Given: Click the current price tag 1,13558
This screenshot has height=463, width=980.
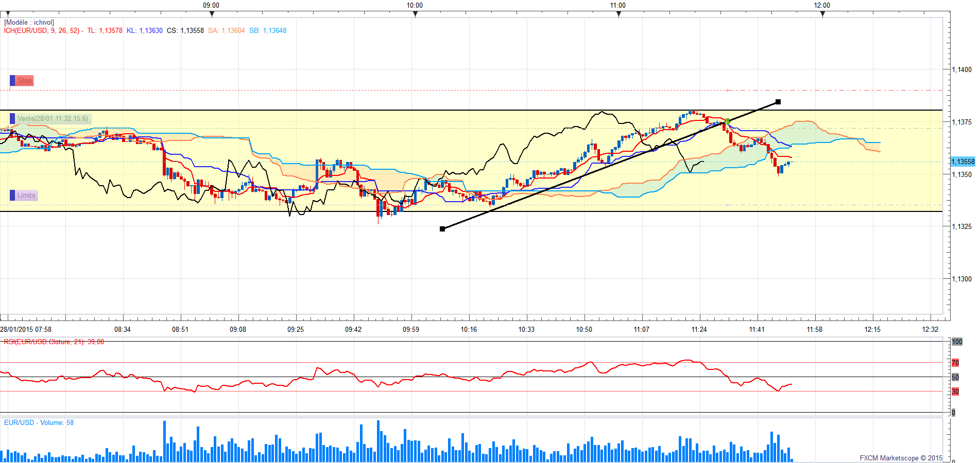Looking at the screenshot, I should pos(962,162).
